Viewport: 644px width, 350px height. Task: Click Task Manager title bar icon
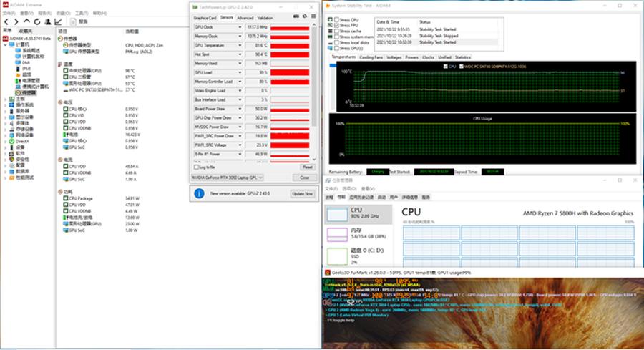tap(328, 180)
